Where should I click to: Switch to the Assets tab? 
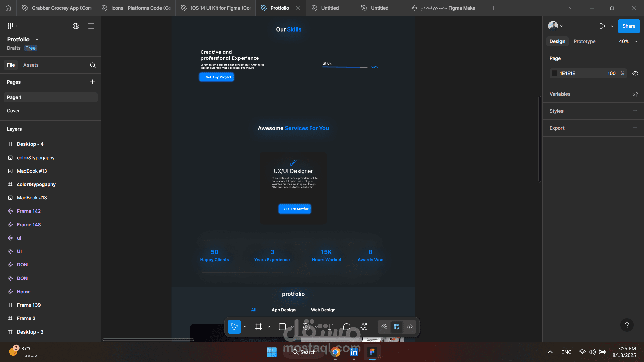[x=31, y=65]
